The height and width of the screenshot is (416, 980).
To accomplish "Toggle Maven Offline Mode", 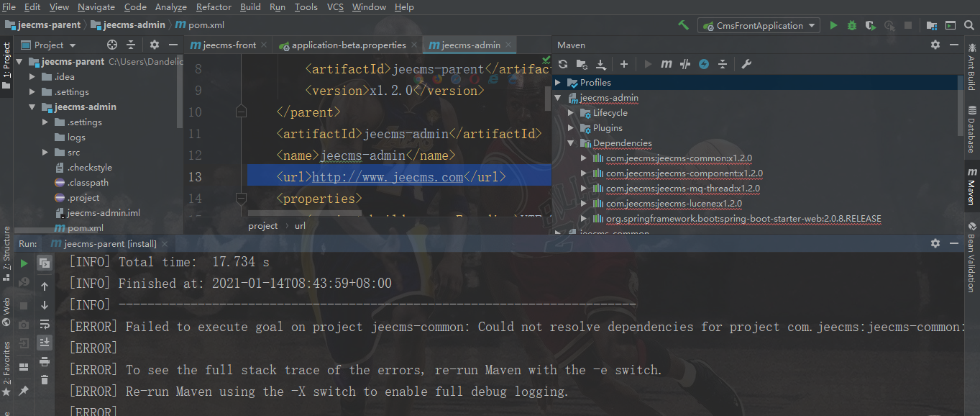I will click(x=685, y=64).
